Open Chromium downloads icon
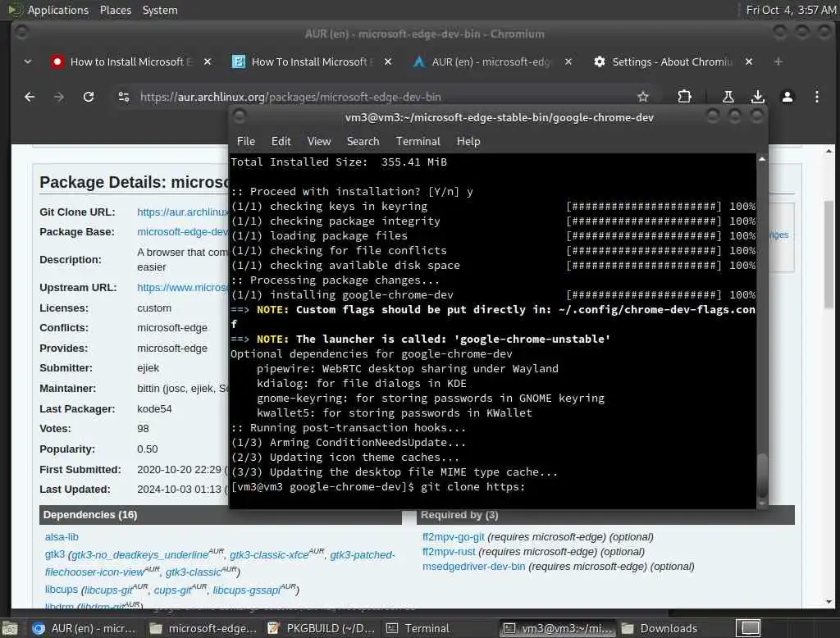Screen dimensions: 840x638 757,97
